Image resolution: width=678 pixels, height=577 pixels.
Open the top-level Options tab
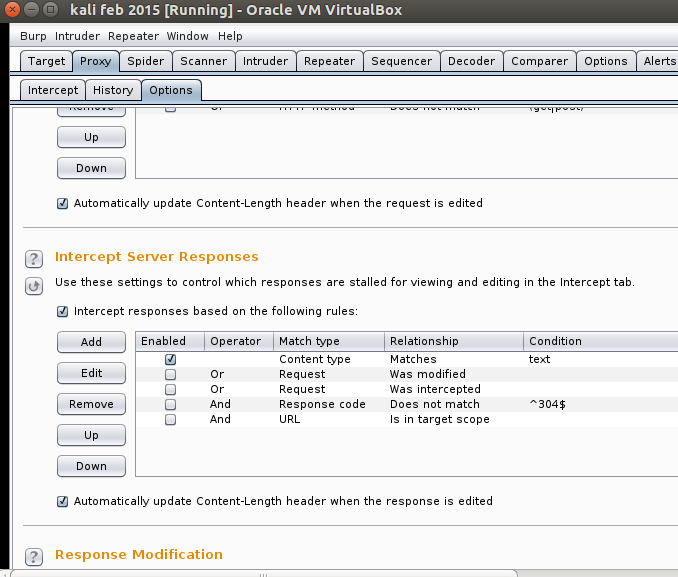[x=606, y=61]
